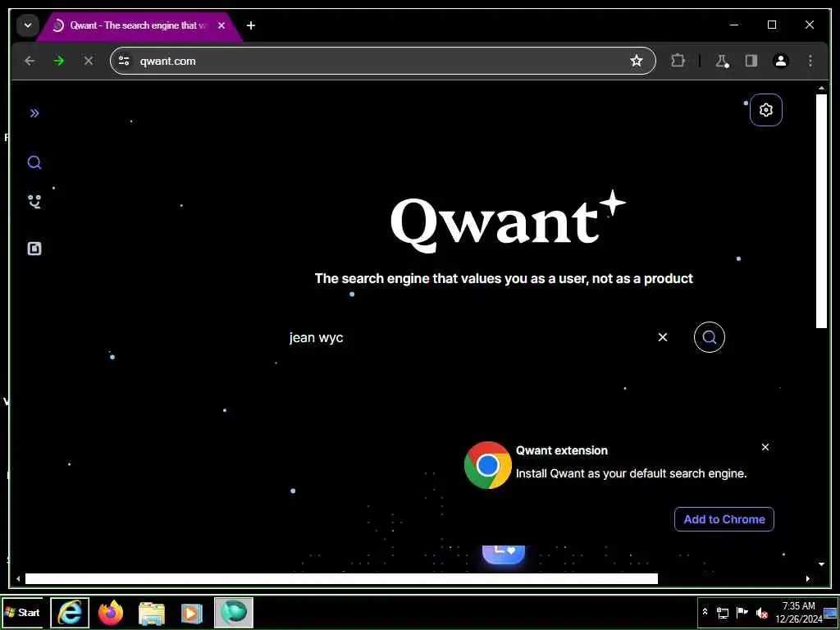Close the Qwant tab
Viewport: 840px width, 630px height.
pyautogui.click(x=221, y=25)
